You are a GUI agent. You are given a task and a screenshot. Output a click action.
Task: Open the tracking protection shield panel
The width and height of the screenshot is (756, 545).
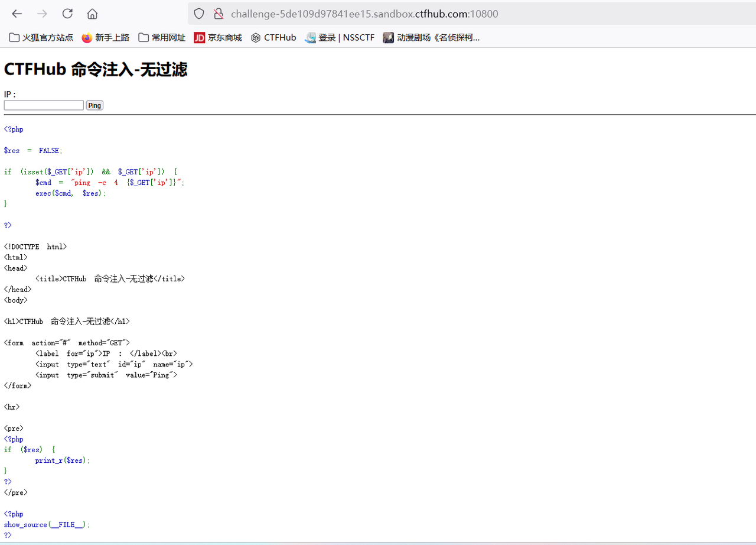(199, 14)
